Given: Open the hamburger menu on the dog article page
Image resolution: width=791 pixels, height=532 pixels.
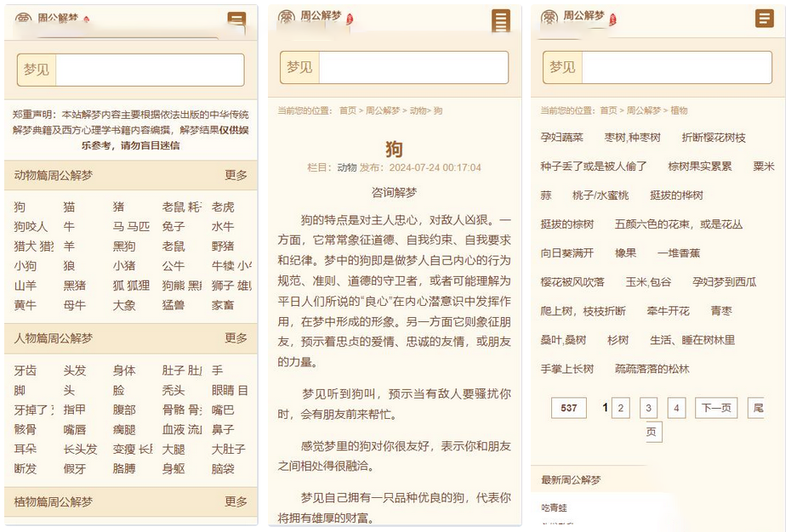Looking at the screenshot, I should 502,20.
